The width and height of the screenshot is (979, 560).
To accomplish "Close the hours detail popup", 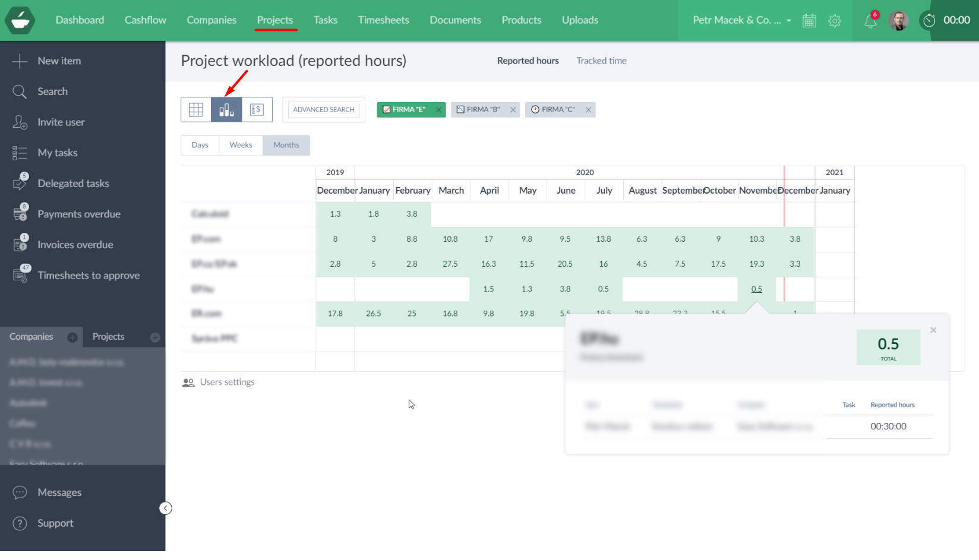I will pyautogui.click(x=933, y=330).
